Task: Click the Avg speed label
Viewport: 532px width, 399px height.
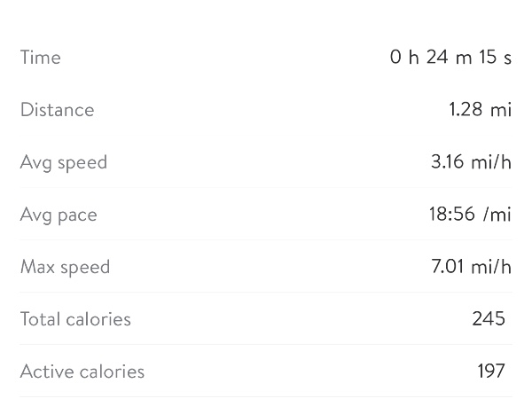Action: [x=64, y=162]
